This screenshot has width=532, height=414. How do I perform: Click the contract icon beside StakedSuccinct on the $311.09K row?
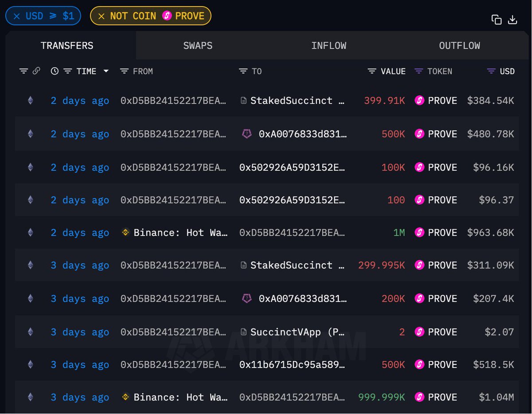click(243, 265)
